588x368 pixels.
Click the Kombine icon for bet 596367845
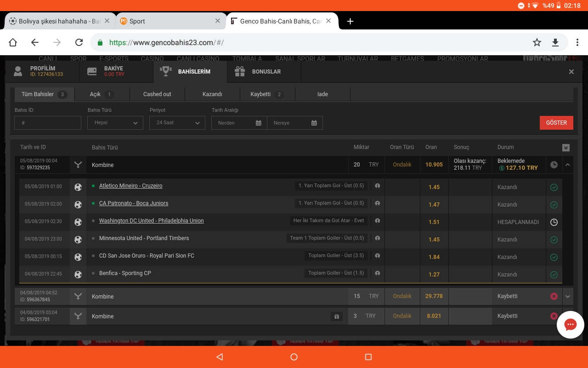pyautogui.click(x=78, y=296)
